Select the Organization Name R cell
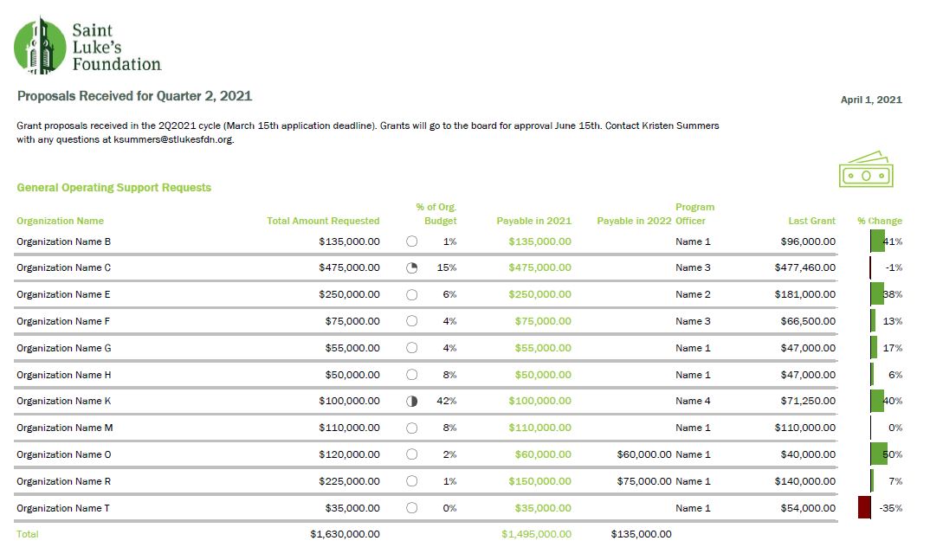930x560 pixels. coord(64,481)
